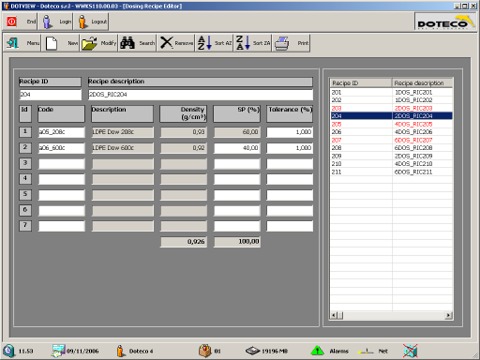The image size is (480, 360).
Task: Select recipe 209 in the list
Action: coord(391,156)
